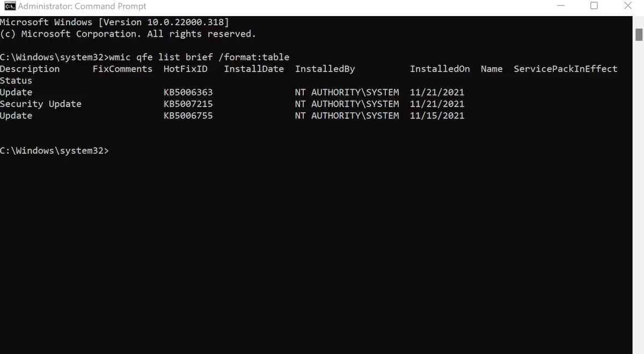
Task: Click the ServicePackInEffect column header
Action: (565, 69)
